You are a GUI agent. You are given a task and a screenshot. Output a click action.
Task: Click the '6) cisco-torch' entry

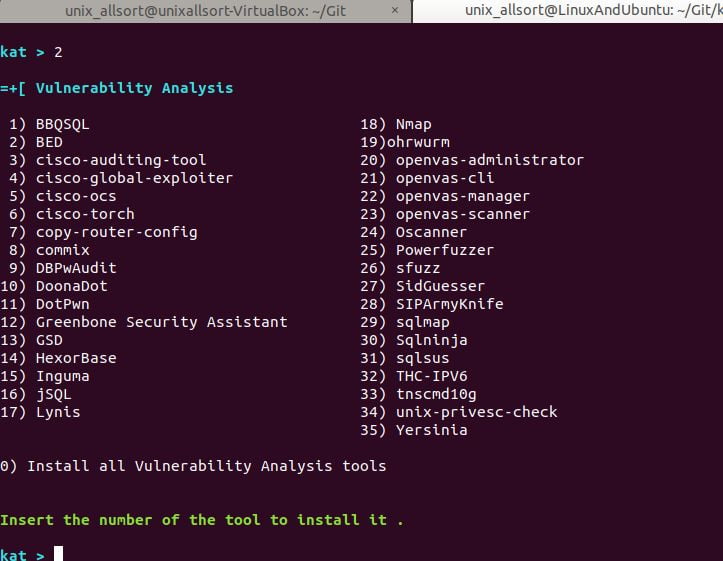coord(71,214)
